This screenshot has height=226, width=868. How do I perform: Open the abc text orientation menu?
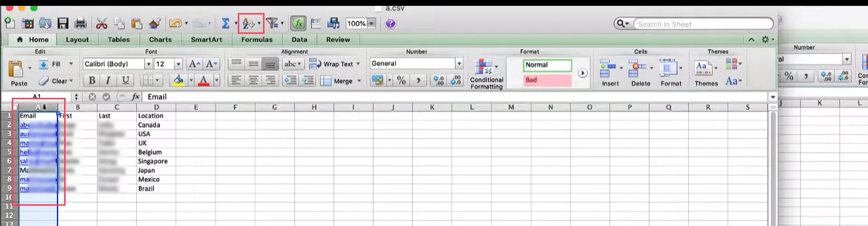(x=292, y=64)
